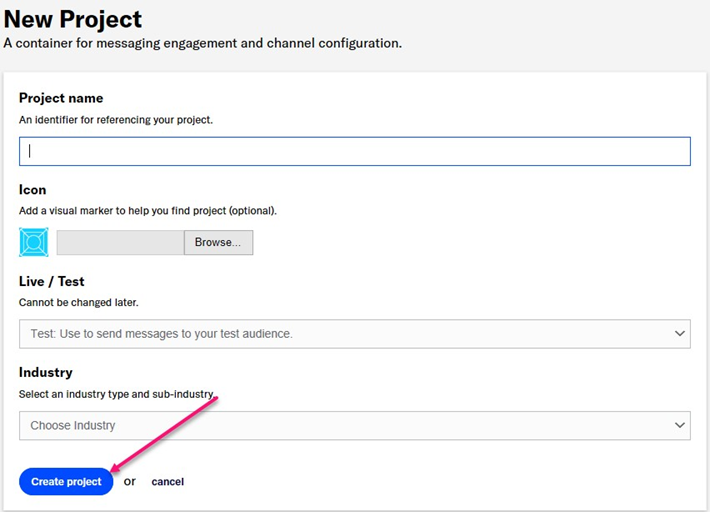Image resolution: width=710 pixels, height=512 pixels.
Task: Click the Create project button
Action: [66, 481]
